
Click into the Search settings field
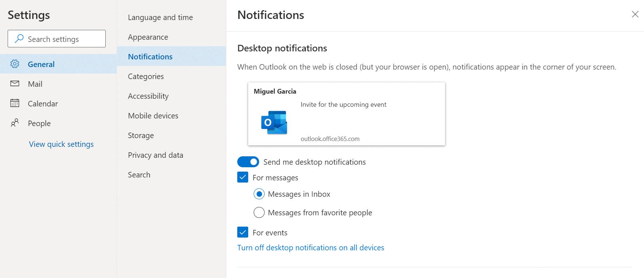click(x=56, y=39)
